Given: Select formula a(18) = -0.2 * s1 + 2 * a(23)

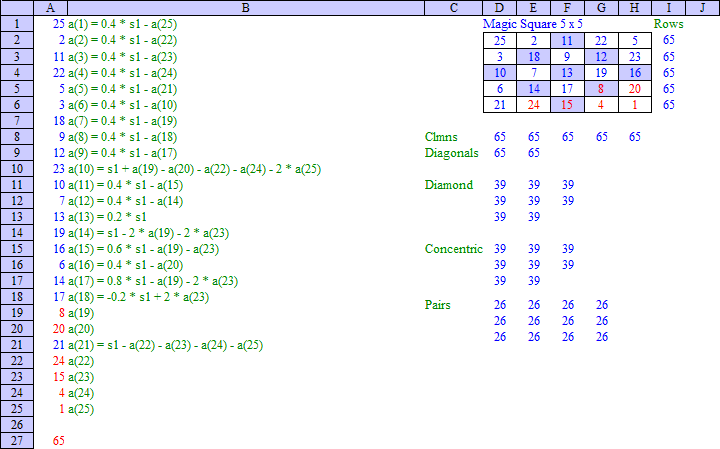Looking at the screenshot, I should click(139, 297).
